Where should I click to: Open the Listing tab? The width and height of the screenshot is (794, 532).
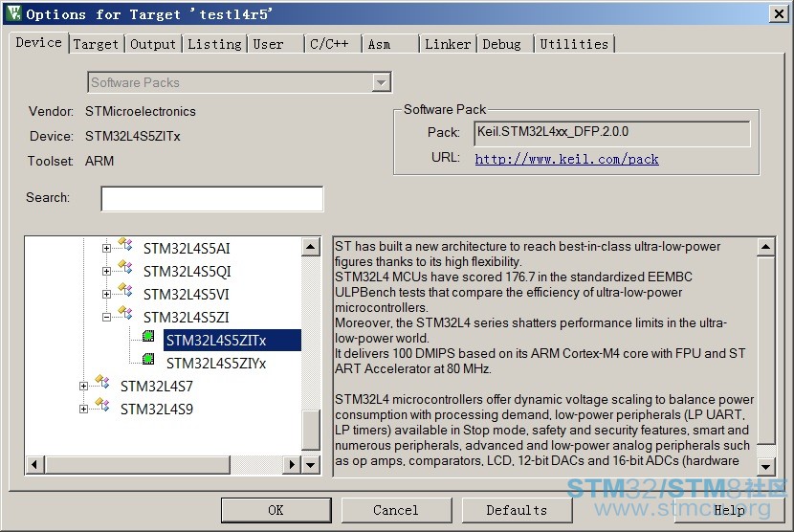click(x=214, y=45)
